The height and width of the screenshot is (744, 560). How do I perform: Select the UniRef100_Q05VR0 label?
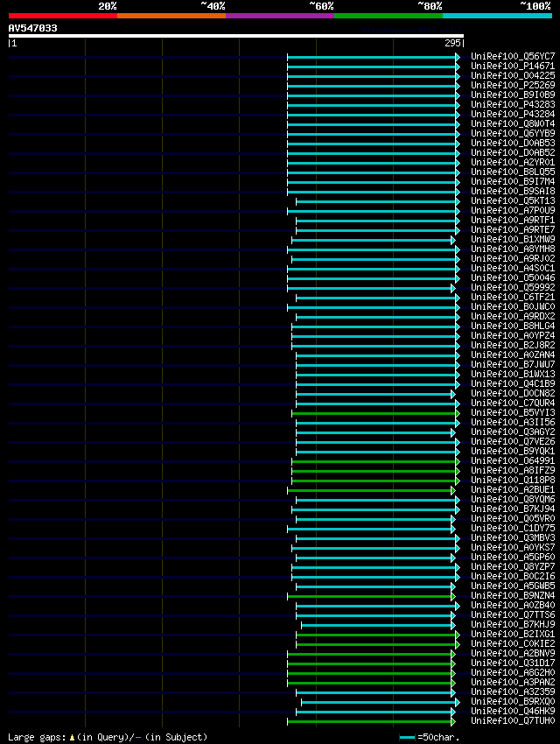click(x=513, y=519)
